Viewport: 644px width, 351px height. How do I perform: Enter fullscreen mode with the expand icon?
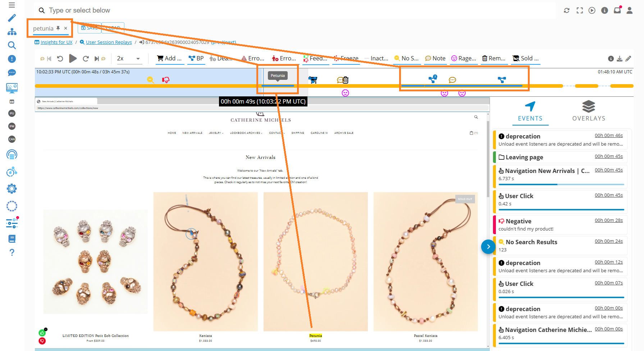click(580, 10)
